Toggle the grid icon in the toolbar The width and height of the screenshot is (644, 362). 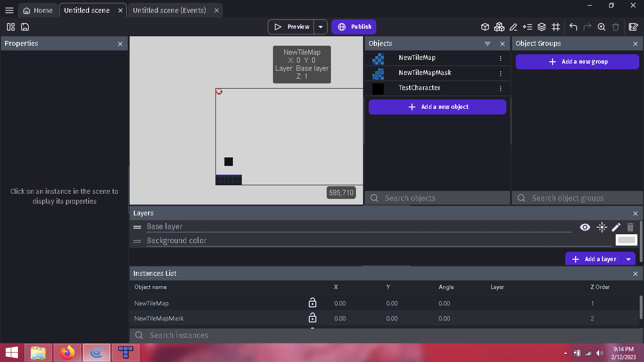tap(556, 27)
